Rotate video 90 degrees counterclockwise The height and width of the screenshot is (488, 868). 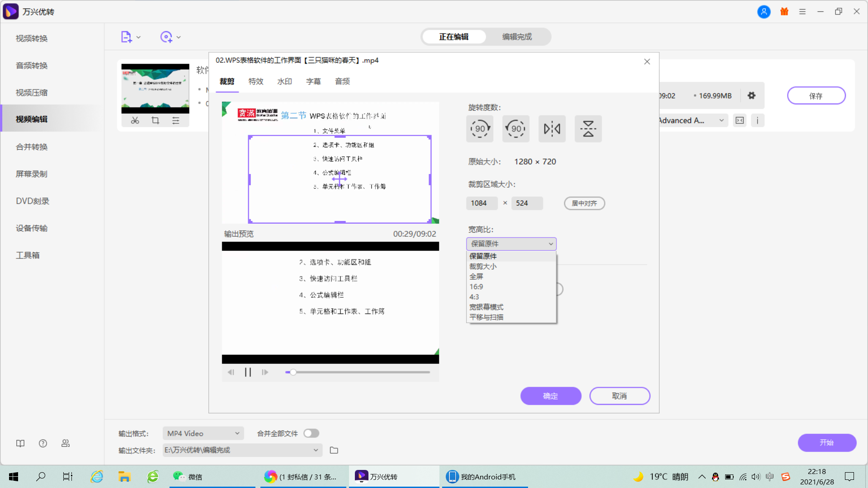click(516, 129)
